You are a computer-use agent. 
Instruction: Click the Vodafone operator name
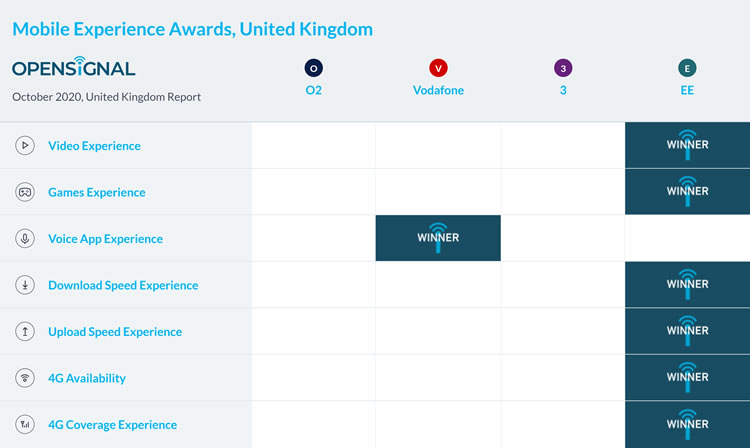pyautogui.click(x=438, y=90)
